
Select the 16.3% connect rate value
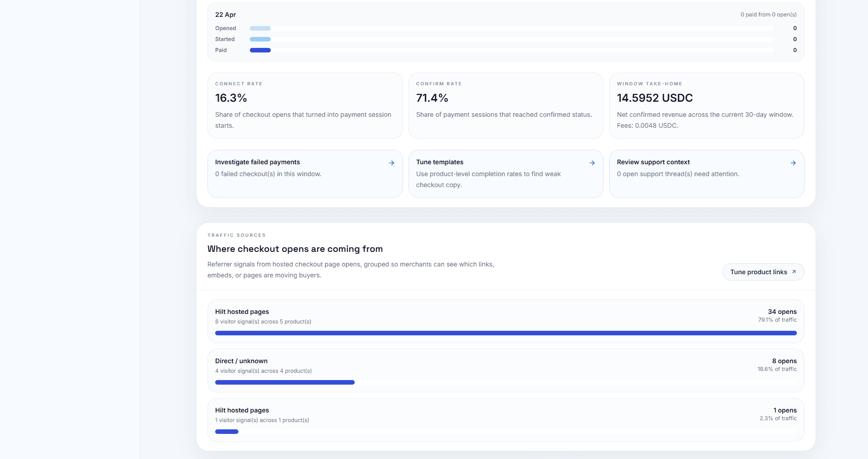[x=231, y=98]
